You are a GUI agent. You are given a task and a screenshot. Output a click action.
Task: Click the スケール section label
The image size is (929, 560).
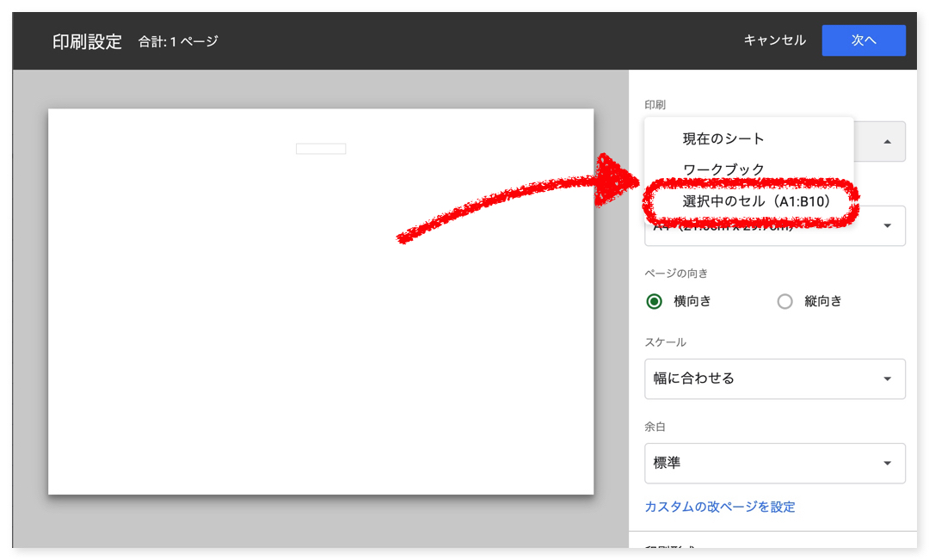(665, 342)
